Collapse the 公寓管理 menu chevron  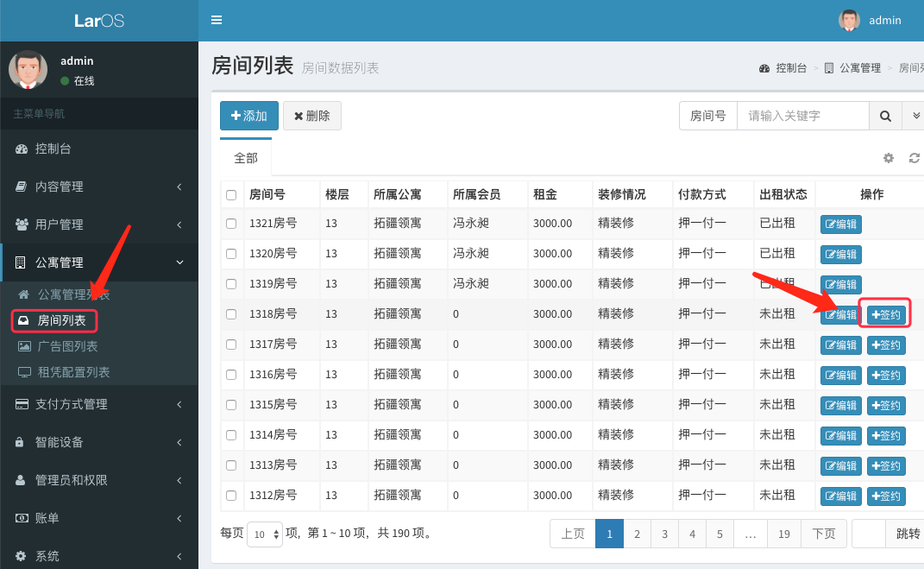pos(179,262)
